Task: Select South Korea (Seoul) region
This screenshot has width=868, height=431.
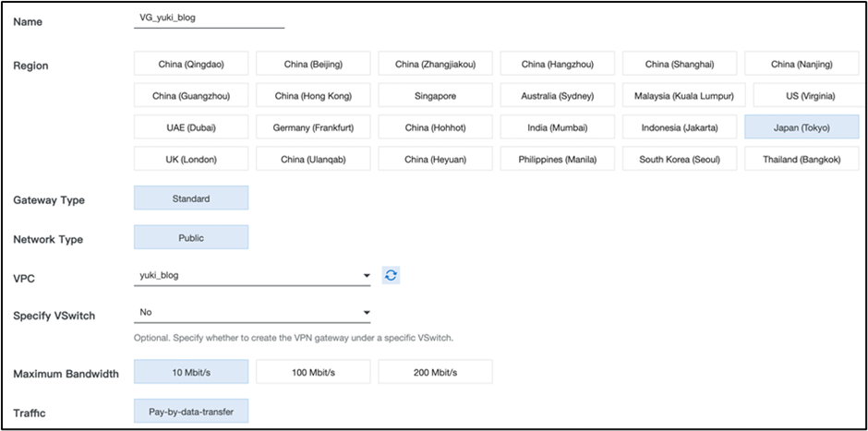Action: coord(679,159)
